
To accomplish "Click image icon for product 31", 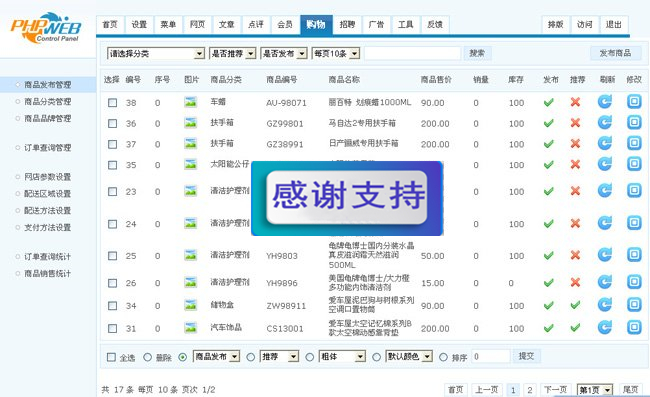I will (191, 327).
